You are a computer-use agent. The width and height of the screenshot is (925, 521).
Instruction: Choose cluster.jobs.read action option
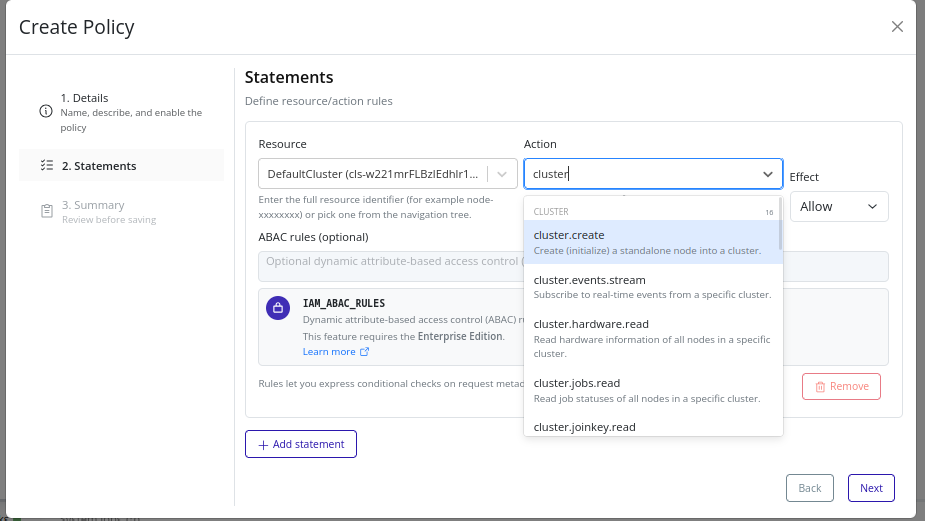652,390
